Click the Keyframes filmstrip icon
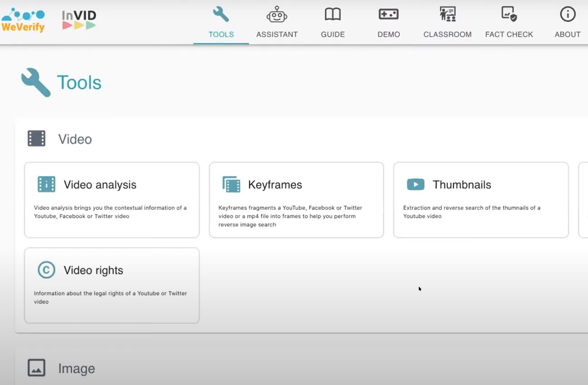Image resolution: width=588 pixels, height=385 pixels. 231,184
